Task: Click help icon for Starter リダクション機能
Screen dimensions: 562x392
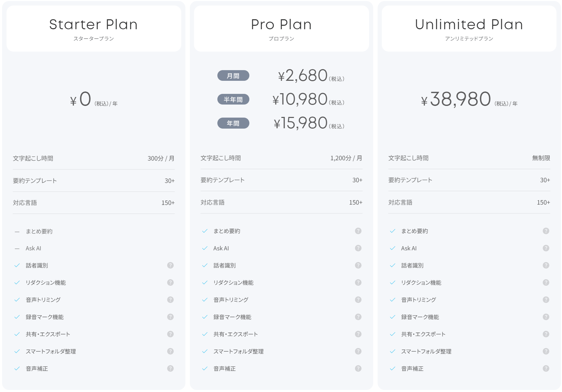Action: click(170, 282)
